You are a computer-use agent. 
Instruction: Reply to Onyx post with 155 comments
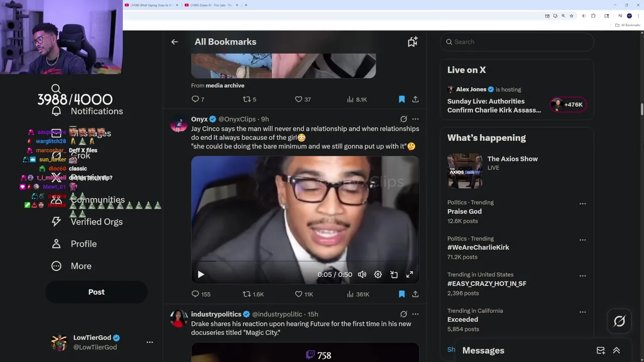201,294
